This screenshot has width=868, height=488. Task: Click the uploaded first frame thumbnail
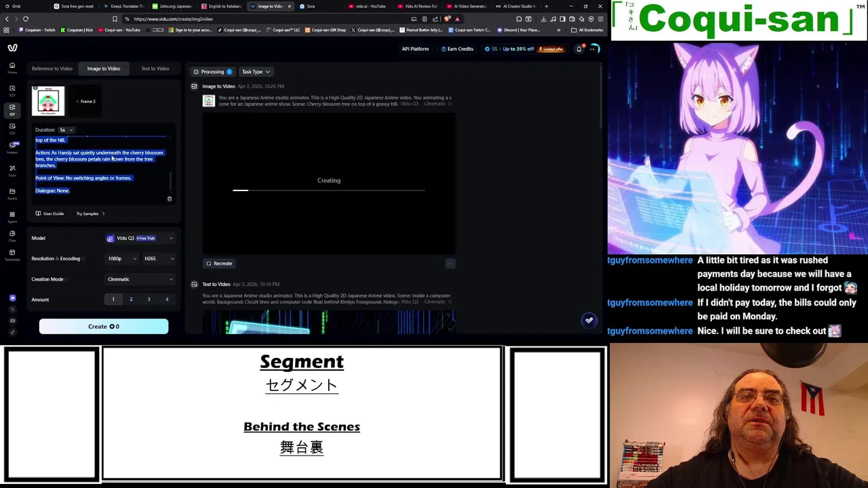(48, 102)
